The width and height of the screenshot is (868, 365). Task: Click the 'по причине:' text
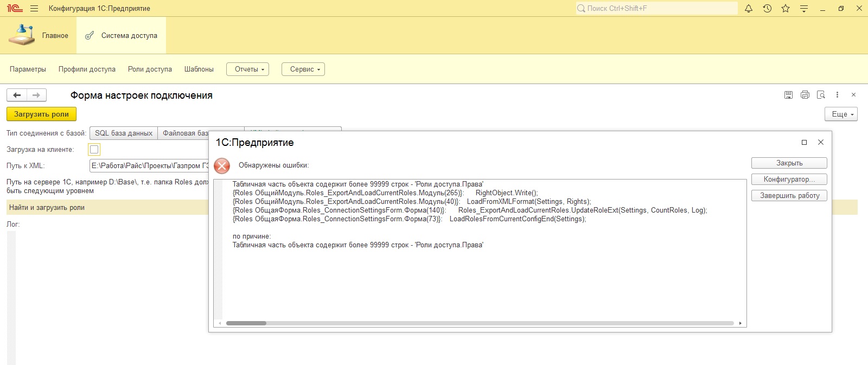tap(252, 236)
